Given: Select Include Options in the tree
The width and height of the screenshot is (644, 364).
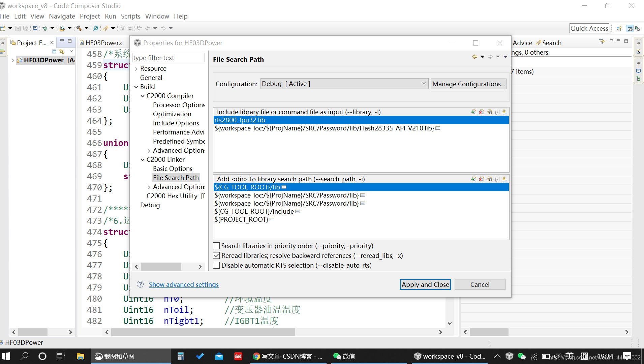Looking at the screenshot, I should pyautogui.click(x=176, y=123).
